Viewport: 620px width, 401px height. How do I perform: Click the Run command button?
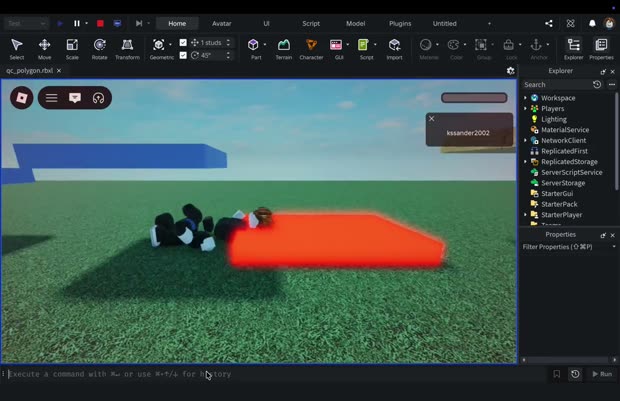point(602,374)
